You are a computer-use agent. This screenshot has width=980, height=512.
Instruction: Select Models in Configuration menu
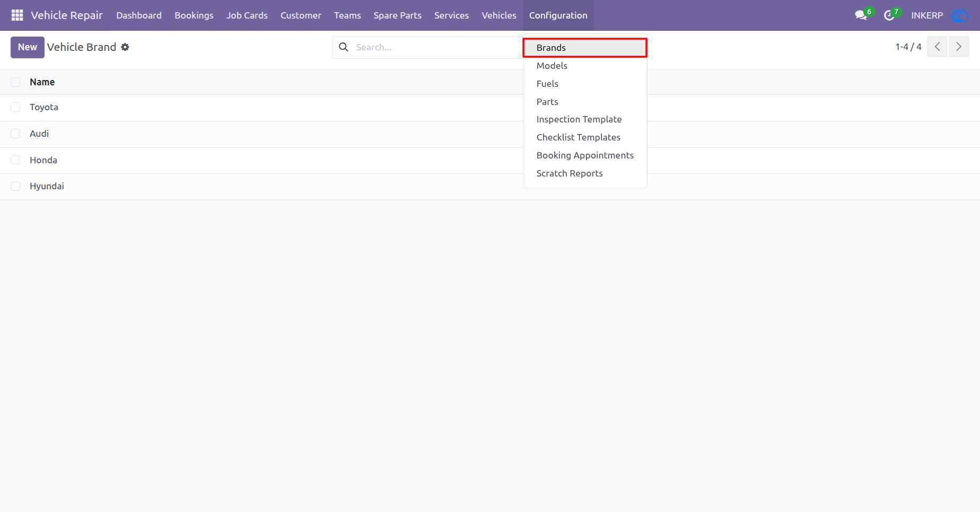click(x=585, y=66)
